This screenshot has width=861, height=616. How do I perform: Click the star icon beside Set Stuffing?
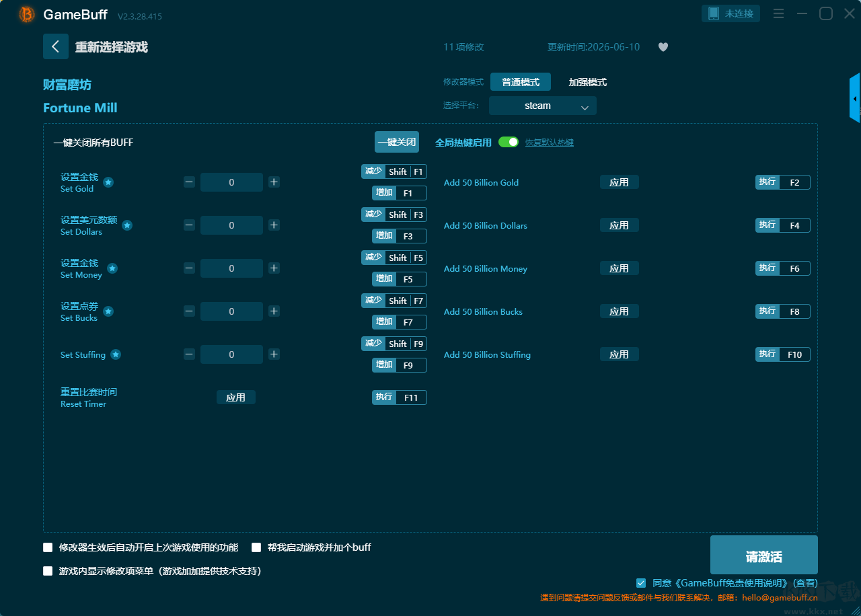[116, 354]
